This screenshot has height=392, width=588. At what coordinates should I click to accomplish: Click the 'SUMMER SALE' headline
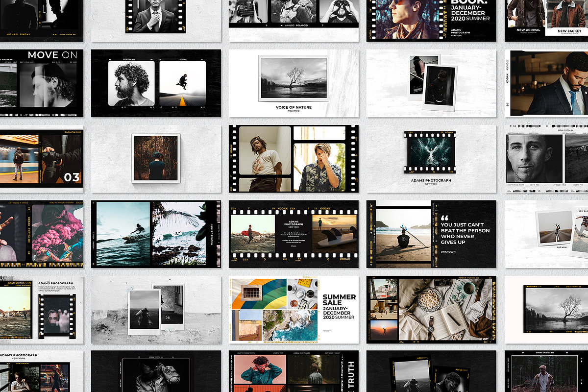[x=339, y=300]
